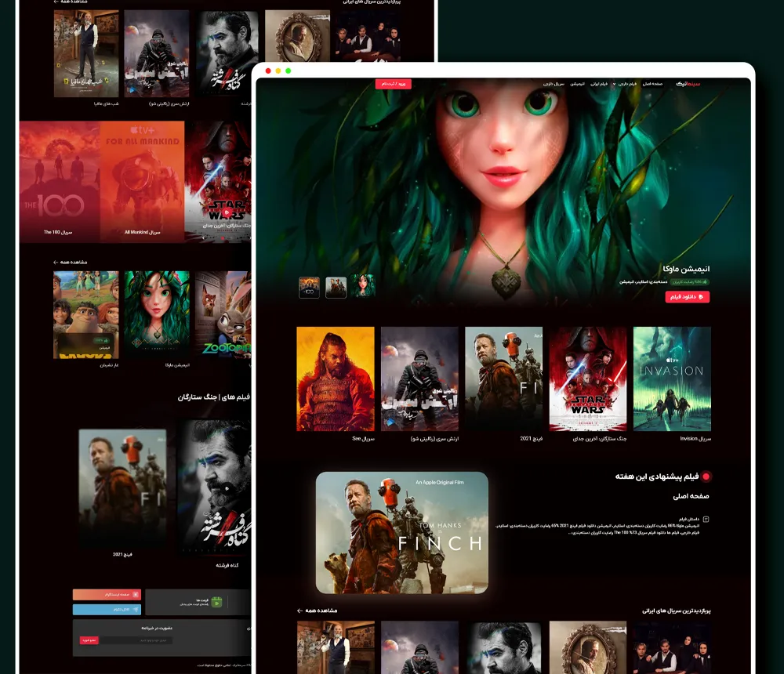Select The 100 hero slider thumbnail
The width and height of the screenshot is (784, 674).
click(309, 288)
